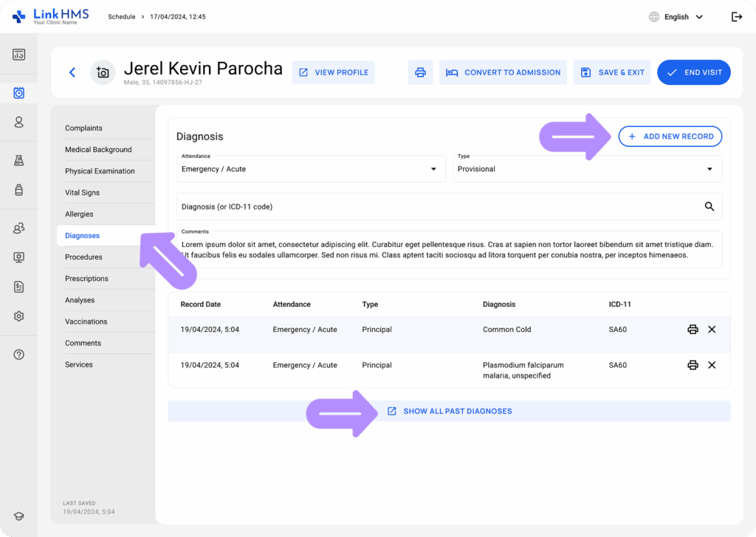756x537 pixels.
Task: Open the English language selector
Action: point(676,17)
